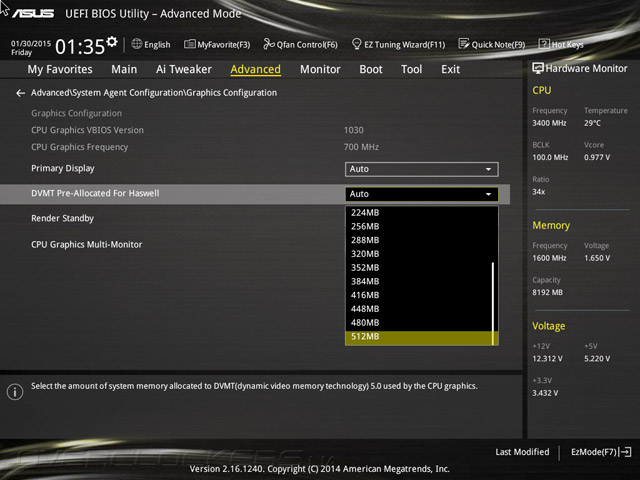Click the DVMT list scrollbar
This screenshot has height=480, width=640.
pos(493,304)
